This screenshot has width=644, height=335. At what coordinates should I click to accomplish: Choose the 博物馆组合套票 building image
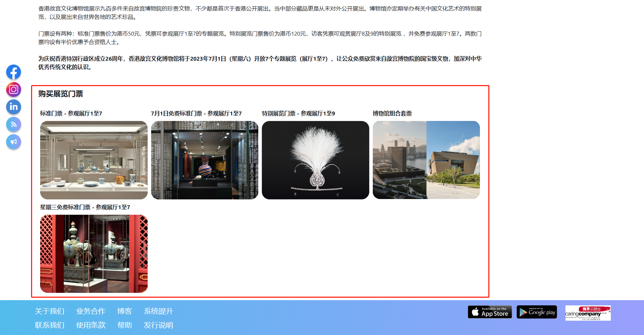[426, 160]
